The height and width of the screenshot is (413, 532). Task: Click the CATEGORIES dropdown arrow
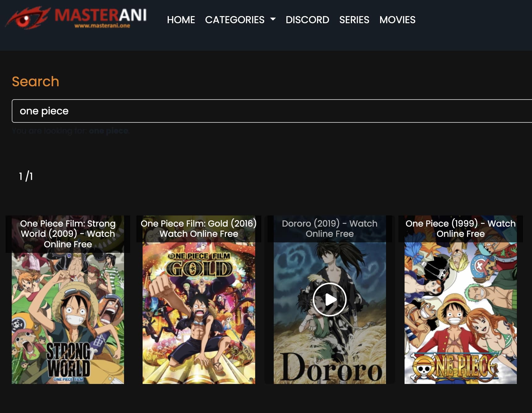[273, 20]
